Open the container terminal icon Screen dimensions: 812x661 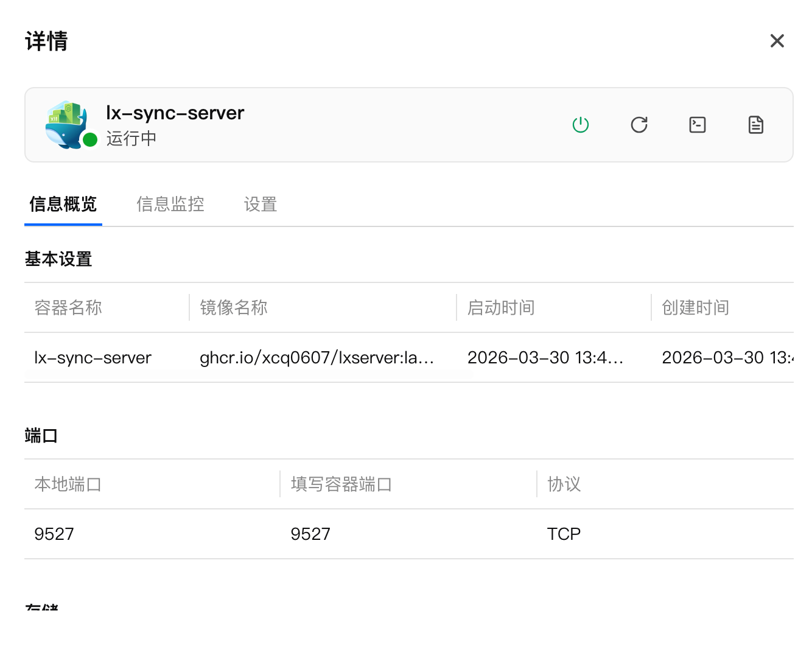tap(697, 125)
